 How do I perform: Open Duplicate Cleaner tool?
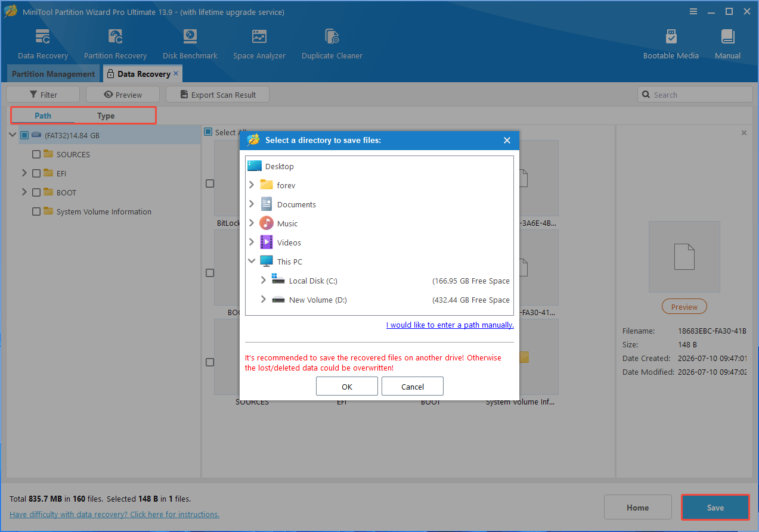[x=332, y=36]
